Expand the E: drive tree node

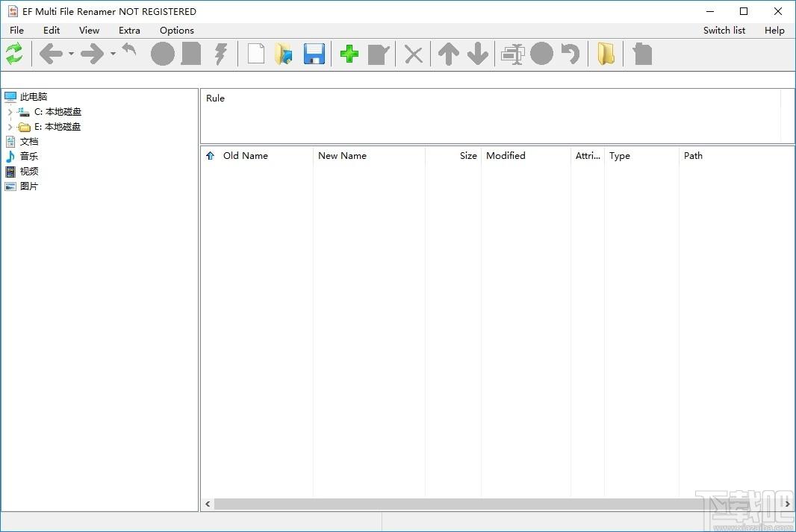coord(10,127)
